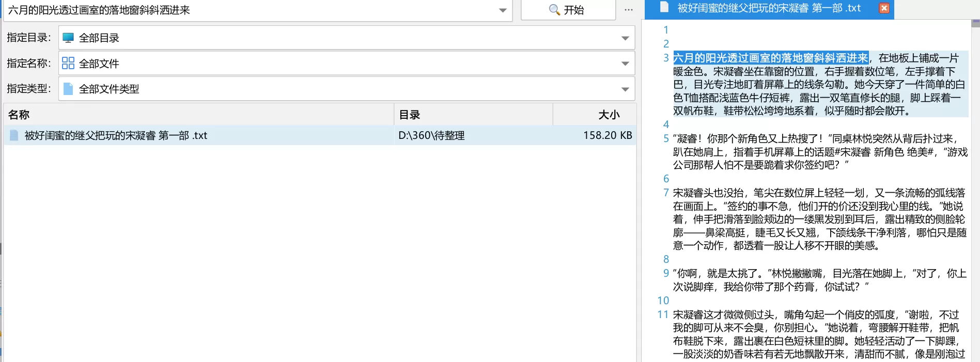Open the 指定目录 全部目录 dropdown

point(346,38)
